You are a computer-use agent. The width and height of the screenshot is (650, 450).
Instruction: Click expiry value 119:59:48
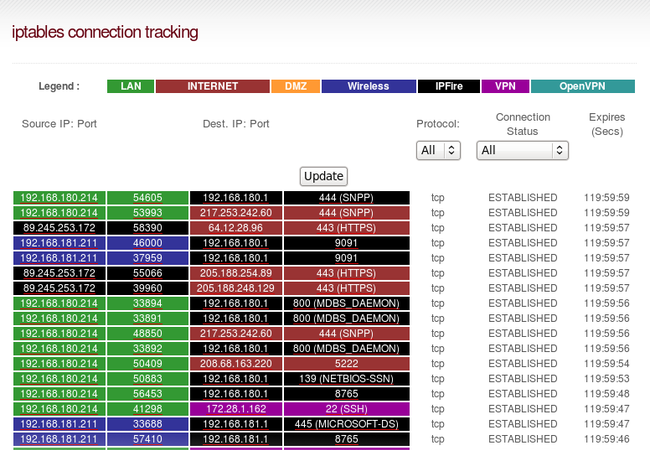pos(607,394)
